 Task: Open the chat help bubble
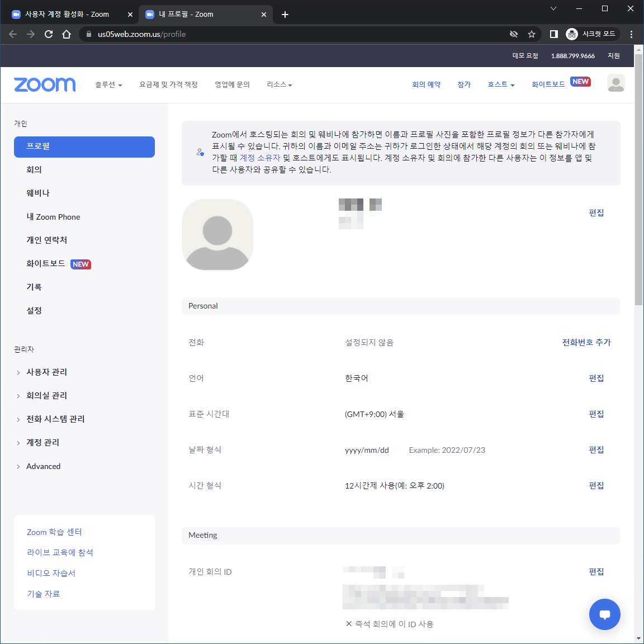coord(604,614)
